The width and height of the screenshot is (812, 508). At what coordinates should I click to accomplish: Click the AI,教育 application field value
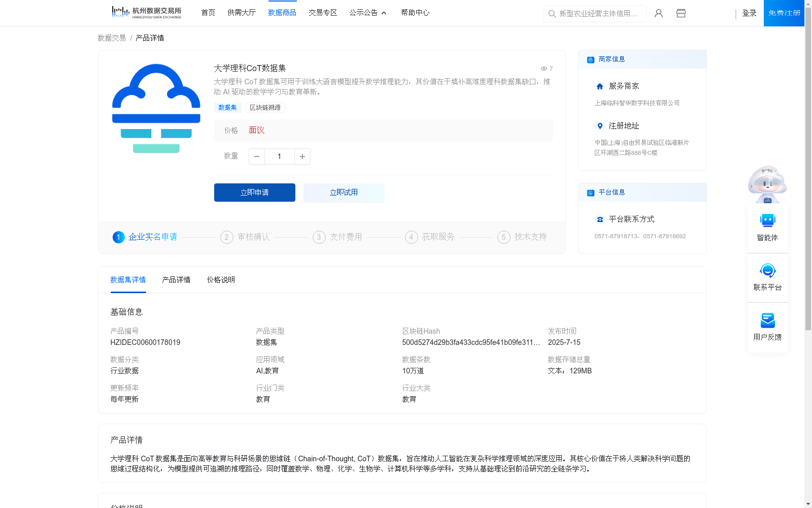tap(267, 371)
